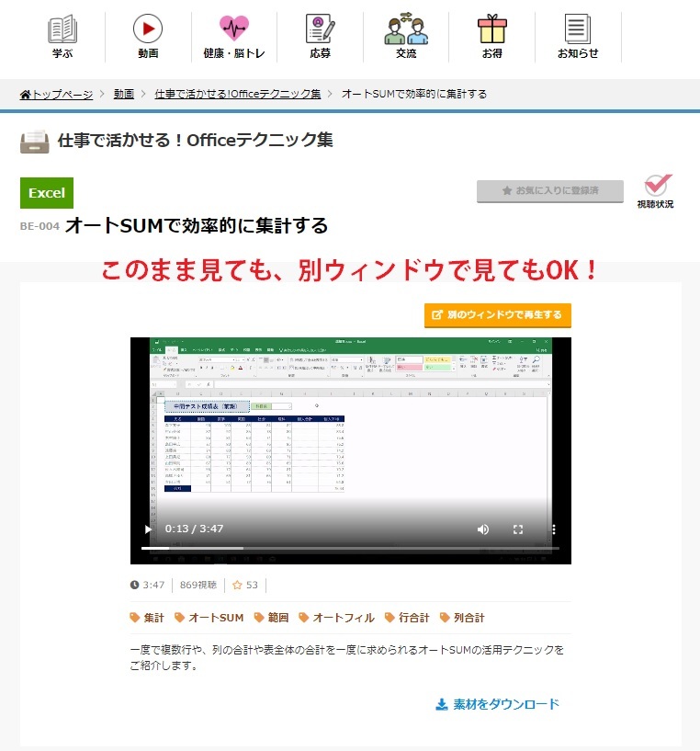The width and height of the screenshot is (700, 751).
Task: Toggle the お気に入りに登録済 favorite button
Action: click(x=549, y=191)
